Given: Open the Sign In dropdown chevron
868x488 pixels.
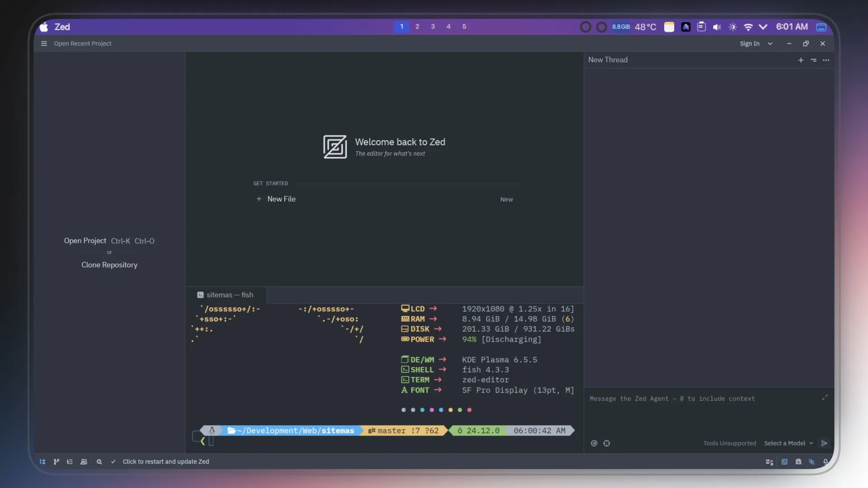Looking at the screenshot, I should (770, 43).
